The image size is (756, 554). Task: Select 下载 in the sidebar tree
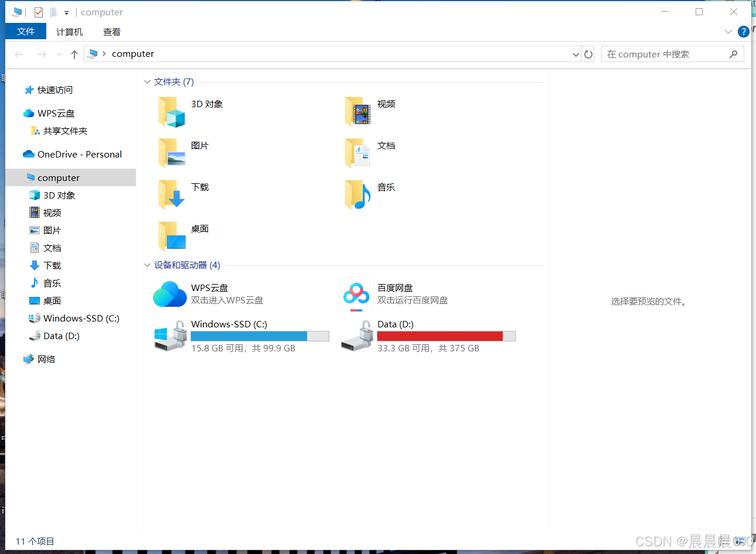[52, 265]
